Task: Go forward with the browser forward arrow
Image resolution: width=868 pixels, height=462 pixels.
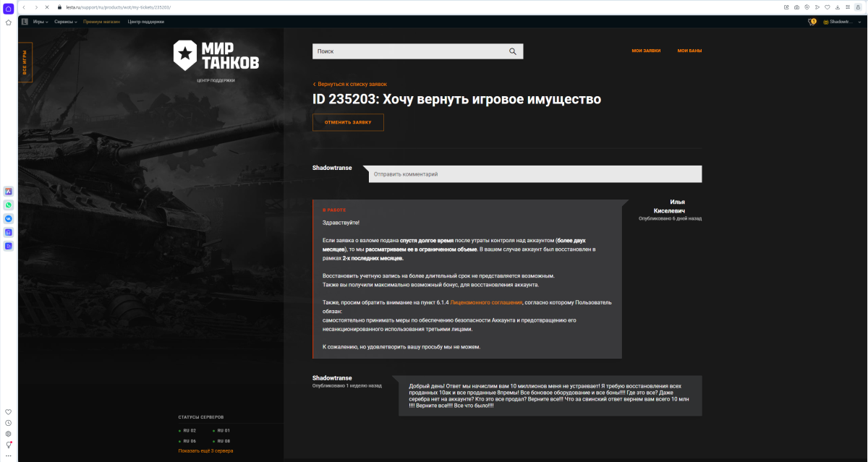Action: (x=36, y=7)
